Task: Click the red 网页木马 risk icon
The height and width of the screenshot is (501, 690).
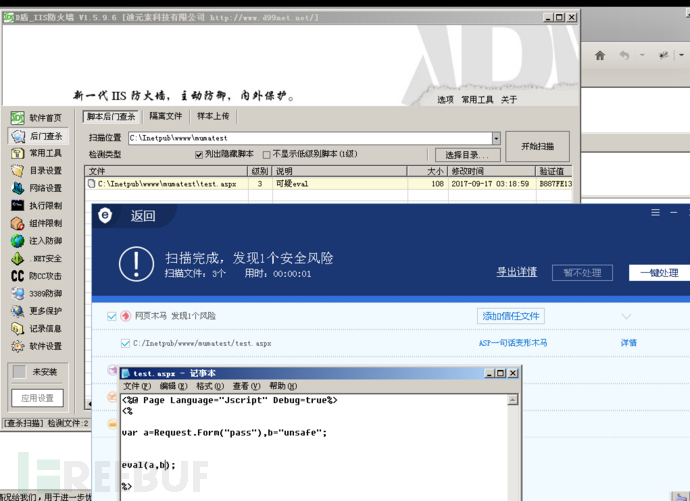Action: click(126, 316)
